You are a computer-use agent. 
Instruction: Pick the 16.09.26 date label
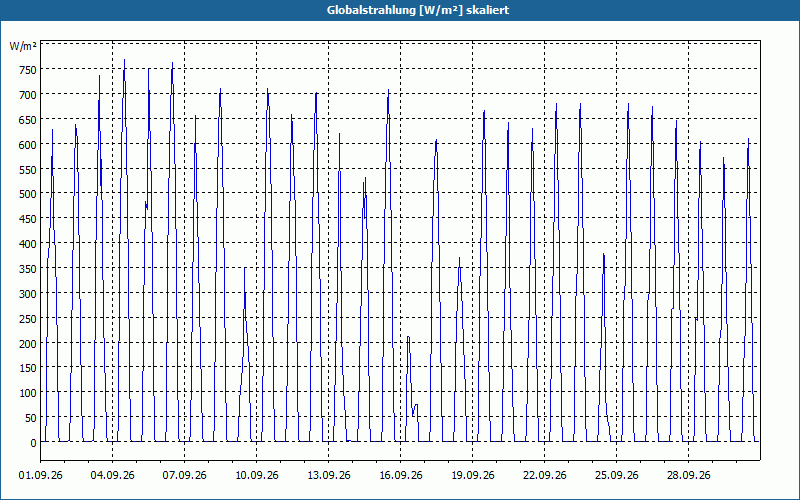pos(401,476)
